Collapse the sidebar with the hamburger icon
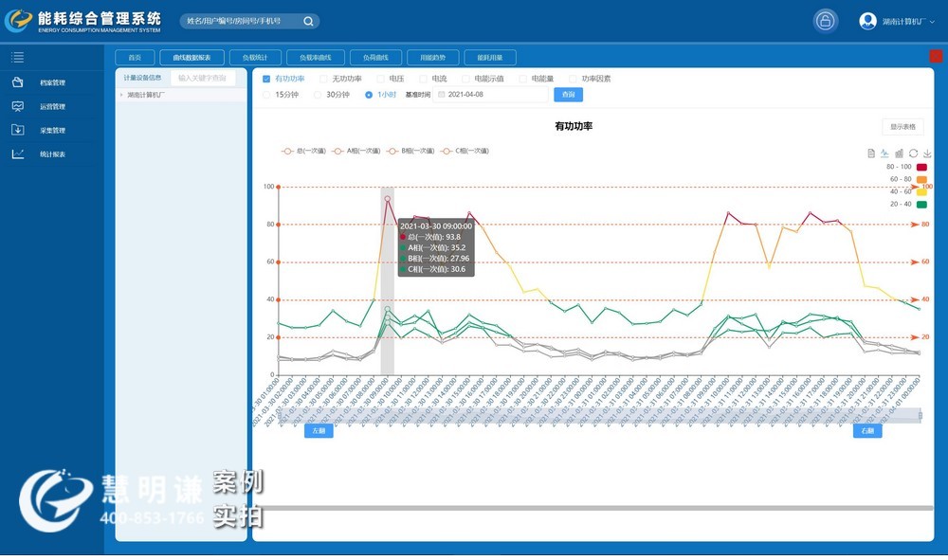The width and height of the screenshot is (948, 560). tap(17, 58)
